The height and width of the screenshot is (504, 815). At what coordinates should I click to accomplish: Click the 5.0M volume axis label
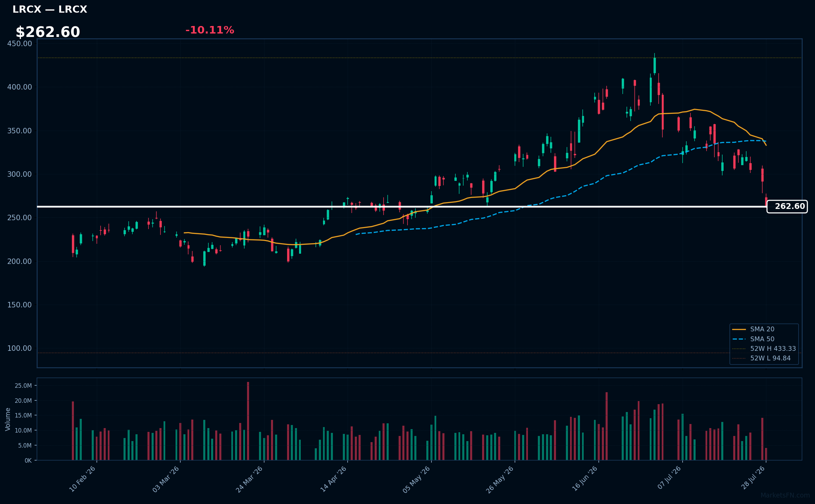point(25,446)
